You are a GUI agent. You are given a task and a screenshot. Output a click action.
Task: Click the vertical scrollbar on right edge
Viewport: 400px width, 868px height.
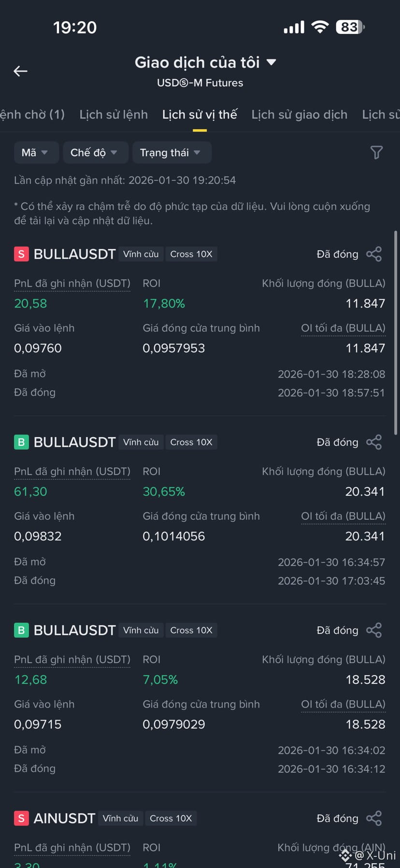tap(396, 333)
